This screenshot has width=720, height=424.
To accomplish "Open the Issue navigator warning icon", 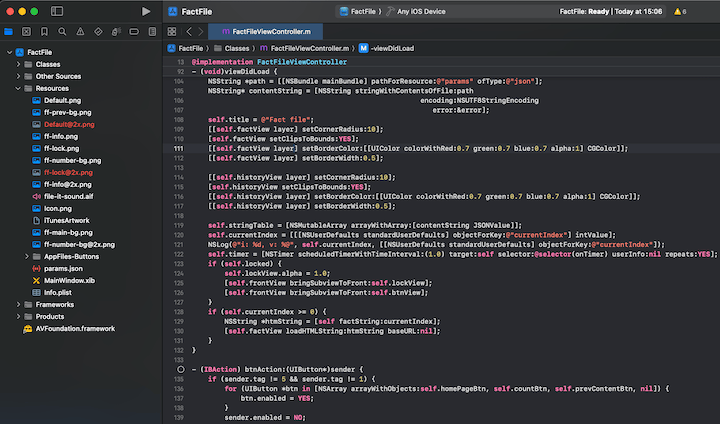I will pos(79,31).
